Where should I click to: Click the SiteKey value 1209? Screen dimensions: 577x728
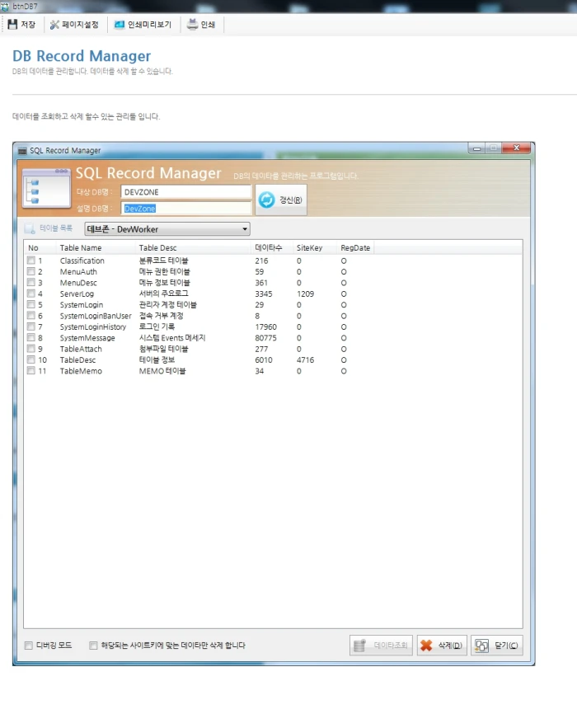[x=306, y=294]
